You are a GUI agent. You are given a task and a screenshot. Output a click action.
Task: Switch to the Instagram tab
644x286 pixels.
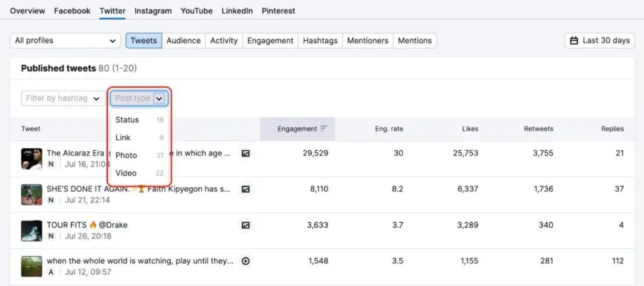point(153,11)
